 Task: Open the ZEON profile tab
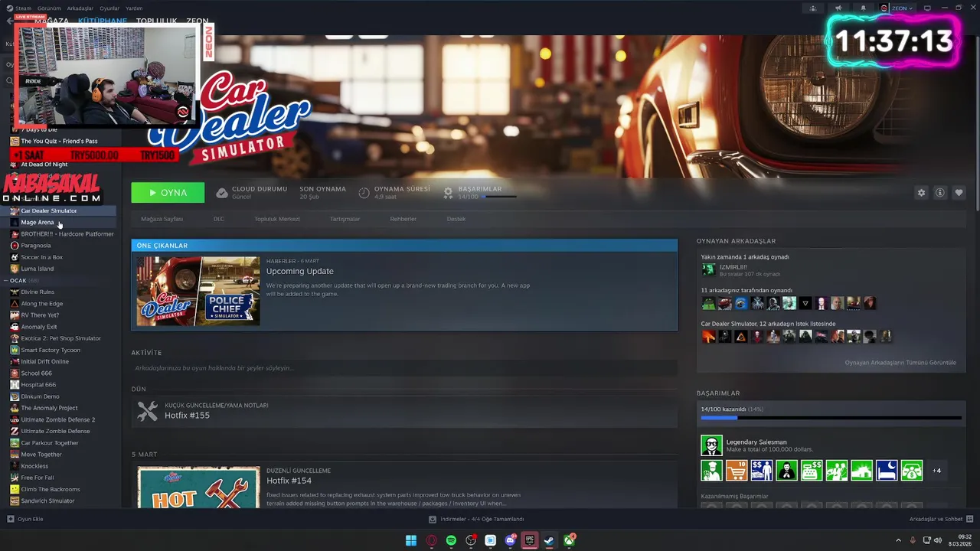197,21
